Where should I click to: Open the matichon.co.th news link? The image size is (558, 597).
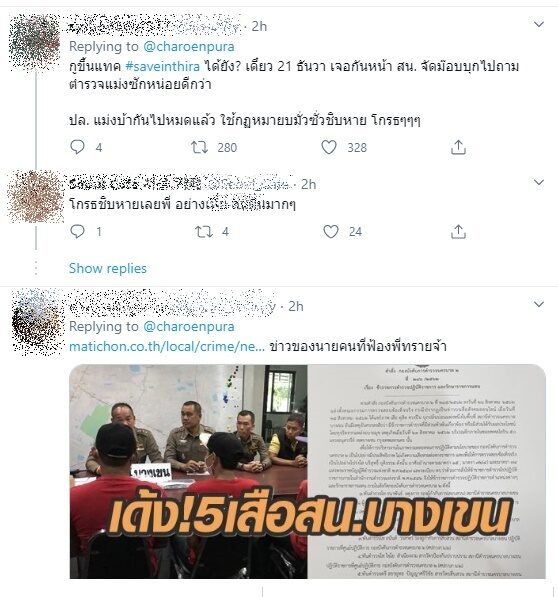coord(167,346)
